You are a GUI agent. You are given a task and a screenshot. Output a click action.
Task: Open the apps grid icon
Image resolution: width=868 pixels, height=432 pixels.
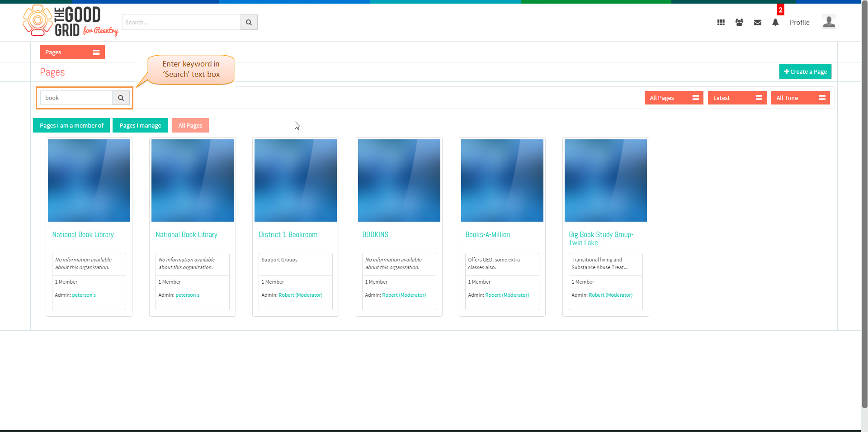(x=721, y=22)
